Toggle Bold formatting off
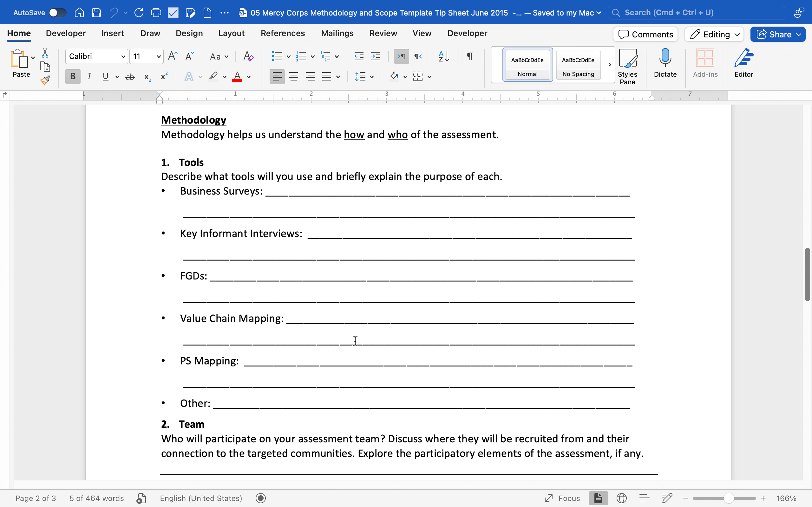The image size is (812, 507). [72, 77]
